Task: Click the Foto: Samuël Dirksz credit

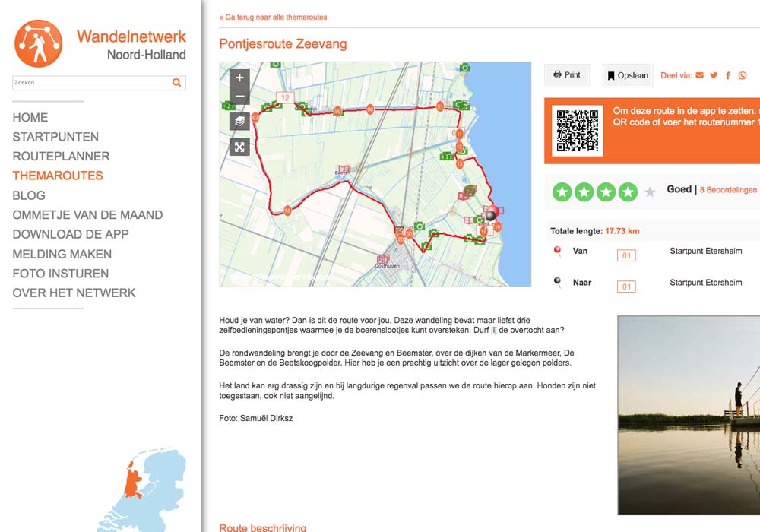Action: [256, 418]
